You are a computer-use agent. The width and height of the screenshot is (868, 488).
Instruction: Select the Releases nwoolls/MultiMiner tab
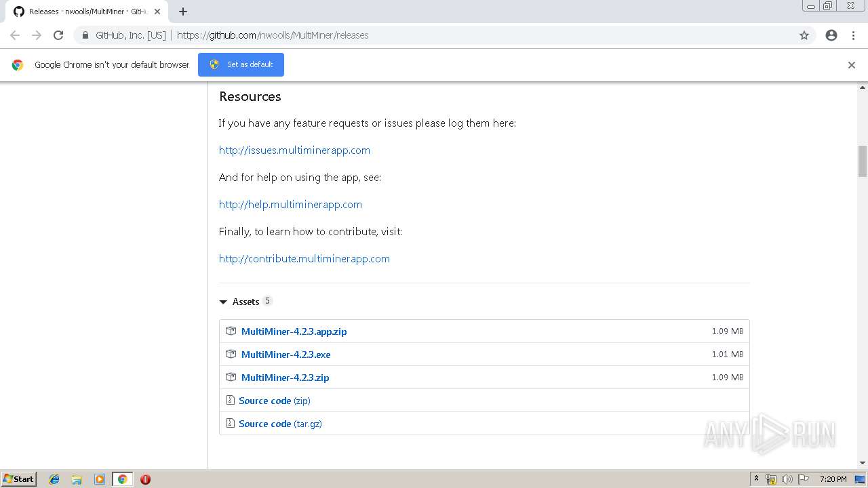coord(87,12)
